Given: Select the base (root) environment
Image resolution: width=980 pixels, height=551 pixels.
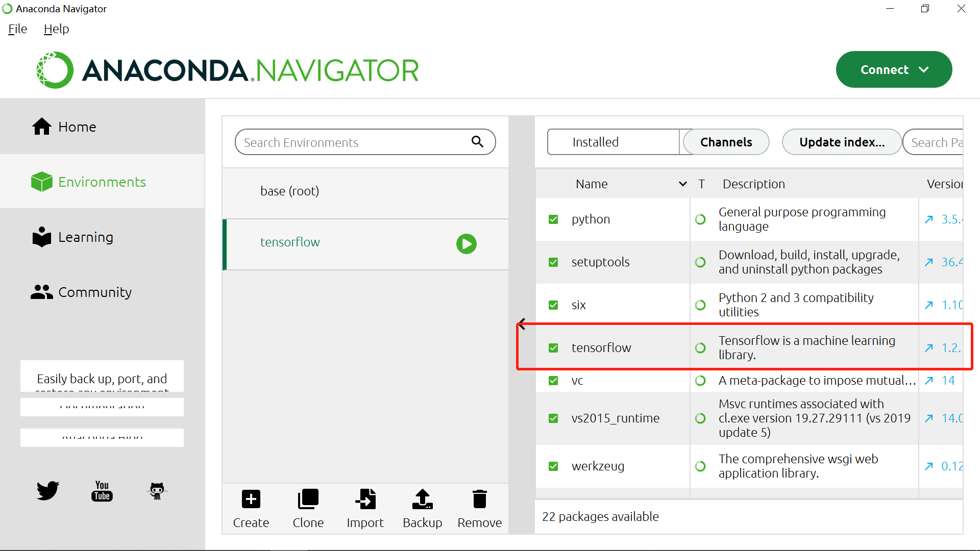Looking at the screenshot, I should [365, 191].
